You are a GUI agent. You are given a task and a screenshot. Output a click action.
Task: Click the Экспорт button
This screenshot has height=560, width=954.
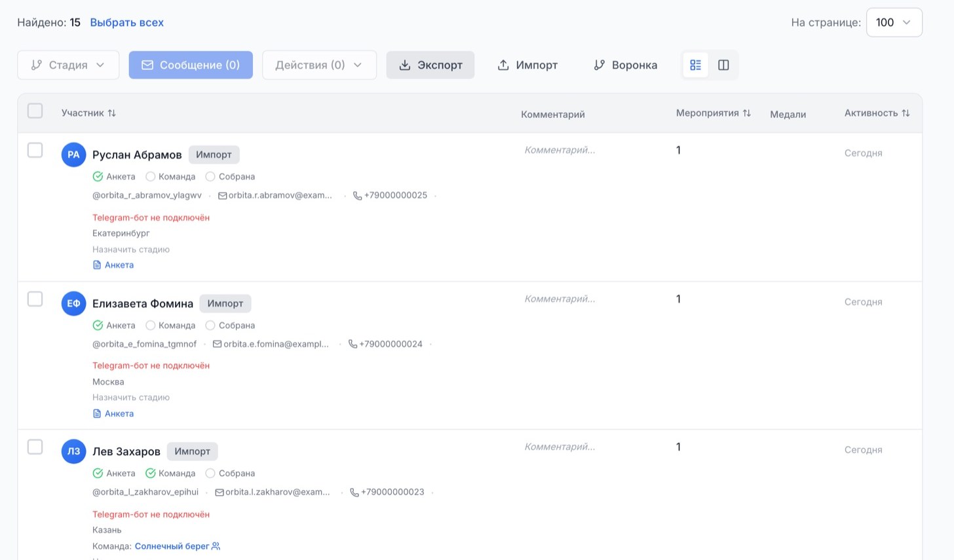[430, 65]
